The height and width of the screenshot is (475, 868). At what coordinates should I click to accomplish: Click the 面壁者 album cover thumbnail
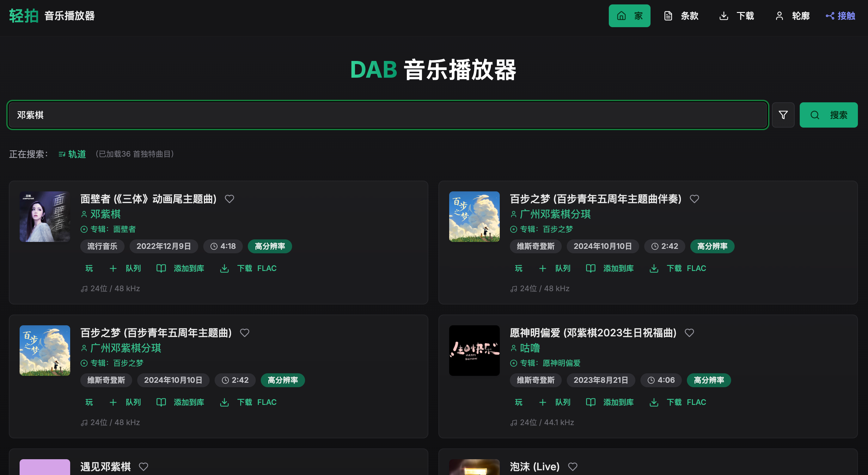click(x=45, y=217)
